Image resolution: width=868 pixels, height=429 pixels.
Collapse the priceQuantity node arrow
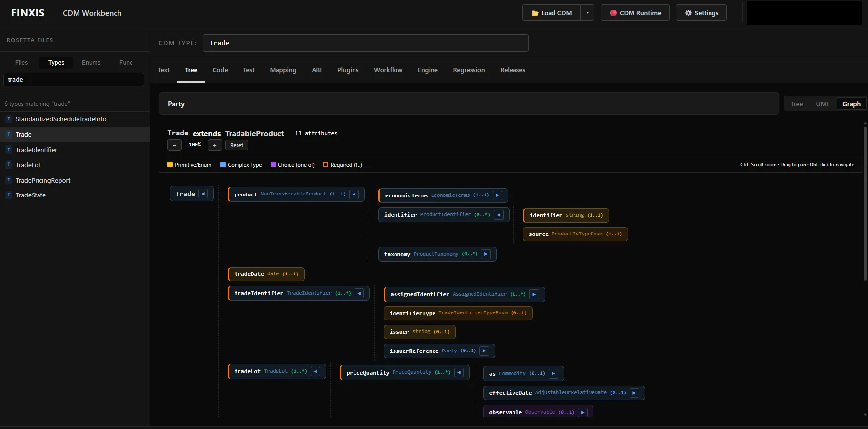(x=459, y=373)
